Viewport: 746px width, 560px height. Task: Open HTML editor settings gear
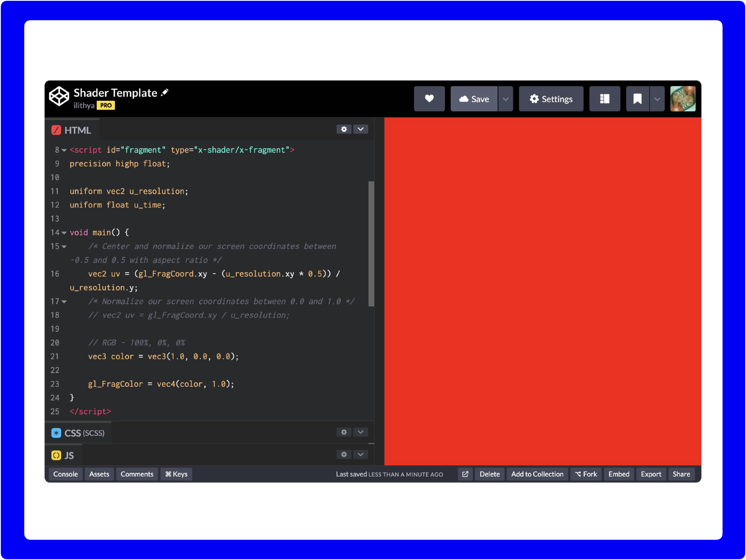(344, 129)
